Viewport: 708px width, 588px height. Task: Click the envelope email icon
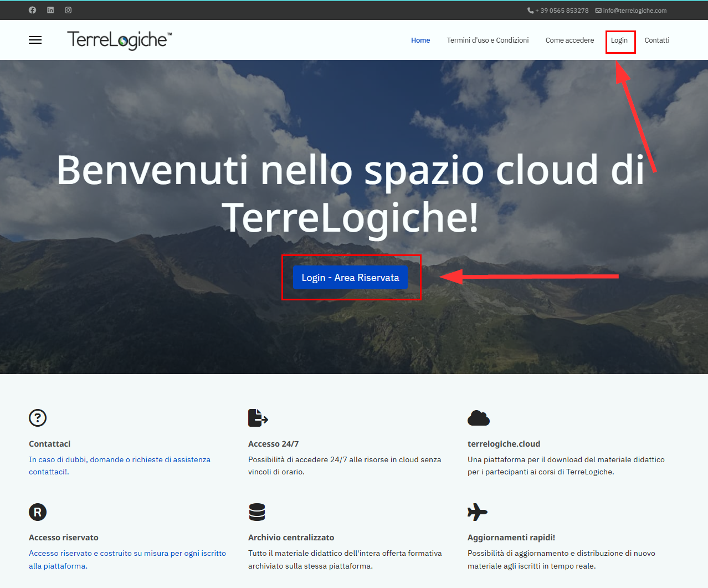click(598, 11)
